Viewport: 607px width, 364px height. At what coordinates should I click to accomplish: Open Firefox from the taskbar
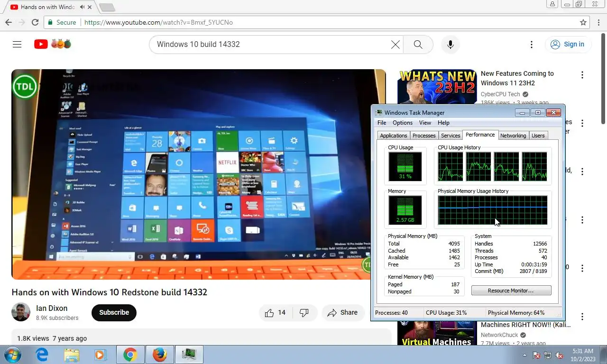tap(160, 355)
